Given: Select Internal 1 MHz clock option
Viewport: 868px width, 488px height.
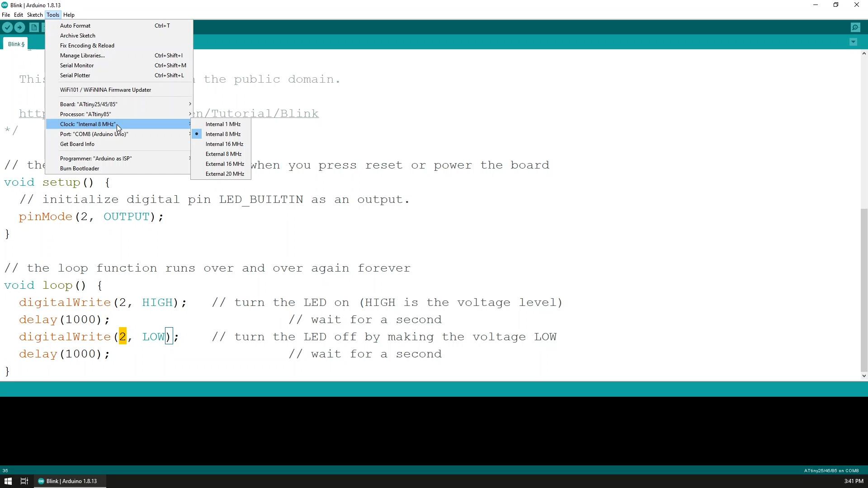Looking at the screenshot, I should pos(222,124).
